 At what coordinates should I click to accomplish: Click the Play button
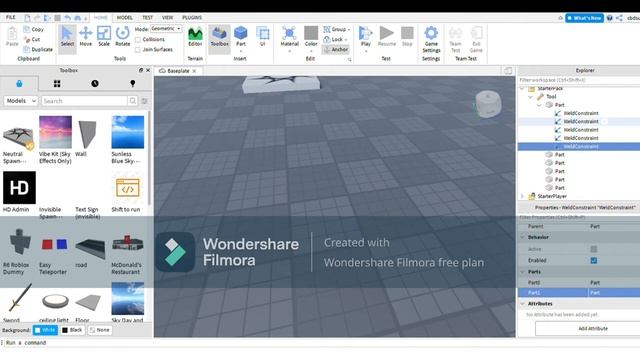pos(366,36)
